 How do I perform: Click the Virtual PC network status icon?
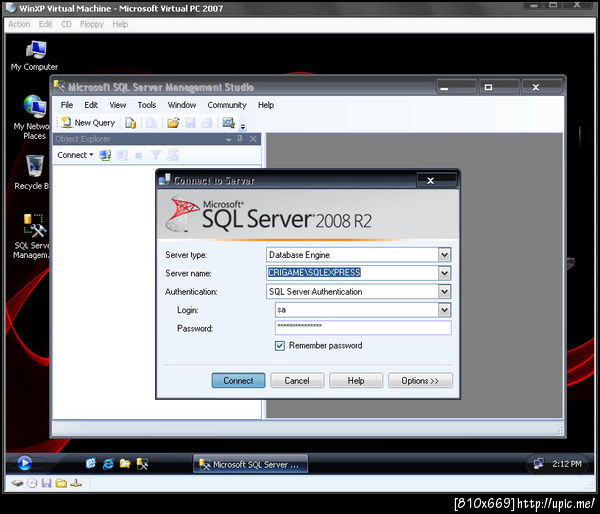[x=76, y=483]
